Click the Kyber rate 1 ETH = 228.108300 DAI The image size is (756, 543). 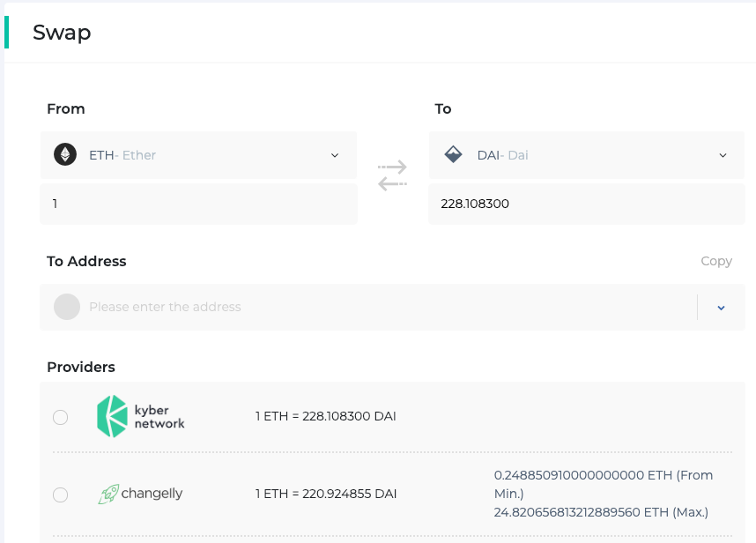pos(325,415)
